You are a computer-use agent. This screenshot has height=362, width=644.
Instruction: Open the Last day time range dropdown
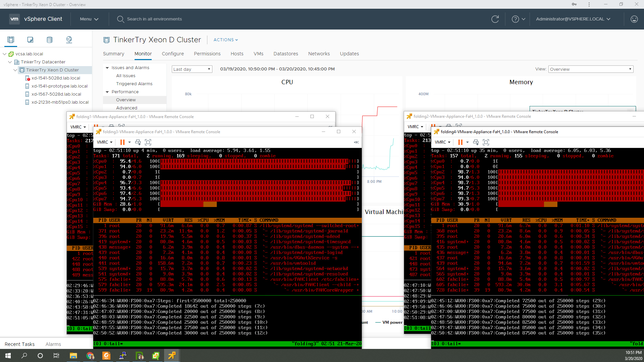click(192, 69)
